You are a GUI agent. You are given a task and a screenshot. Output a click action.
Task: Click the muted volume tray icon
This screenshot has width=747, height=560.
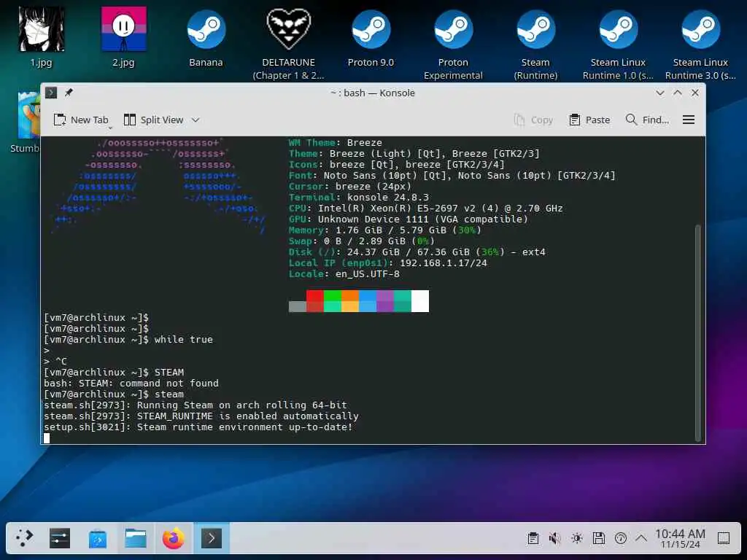pyautogui.click(x=554, y=538)
